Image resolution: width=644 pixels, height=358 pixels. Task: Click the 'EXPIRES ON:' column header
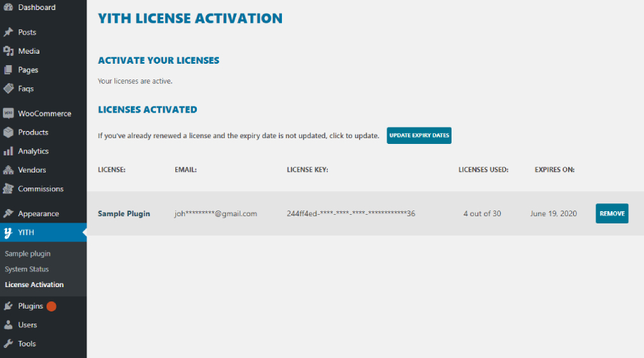(x=555, y=170)
